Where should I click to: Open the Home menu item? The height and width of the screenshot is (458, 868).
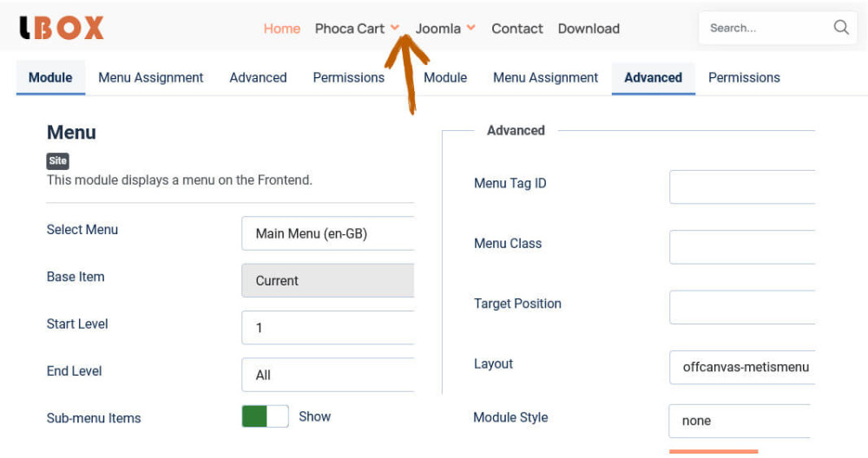click(281, 29)
